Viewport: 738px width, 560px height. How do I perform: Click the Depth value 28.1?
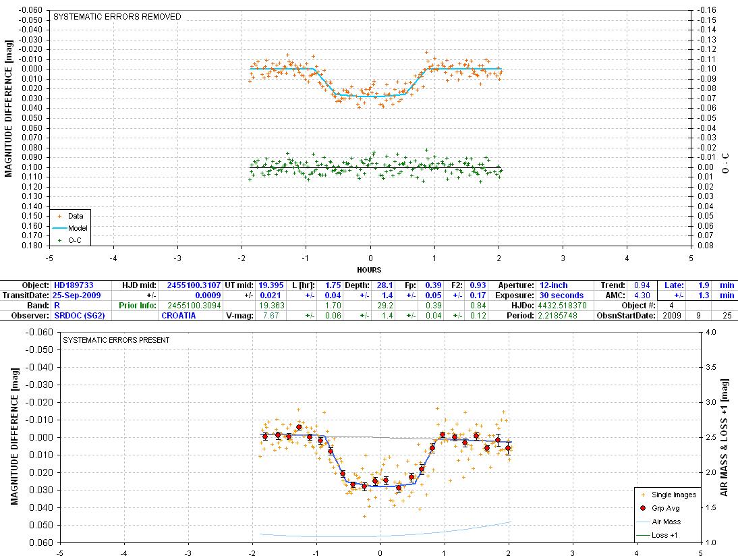pyautogui.click(x=385, y=285)
